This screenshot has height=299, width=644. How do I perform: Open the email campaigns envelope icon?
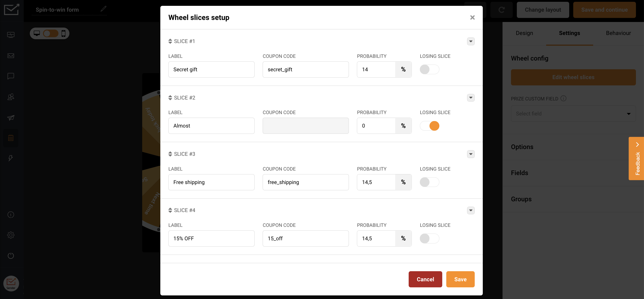[x=11, y=56]
